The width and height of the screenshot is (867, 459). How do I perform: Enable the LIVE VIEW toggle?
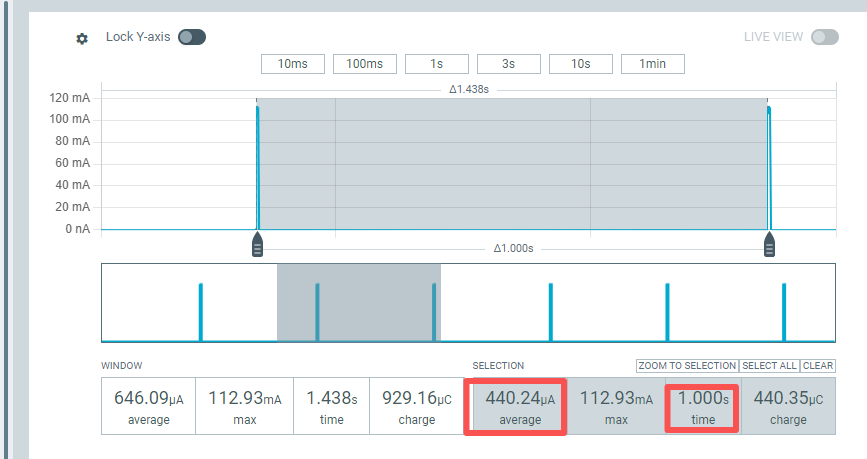coord(824,37)
